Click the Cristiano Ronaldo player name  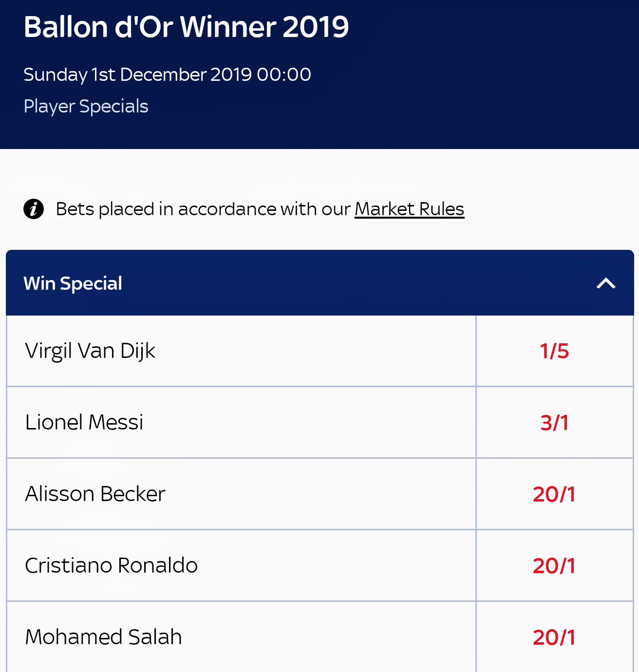point(112,566)
